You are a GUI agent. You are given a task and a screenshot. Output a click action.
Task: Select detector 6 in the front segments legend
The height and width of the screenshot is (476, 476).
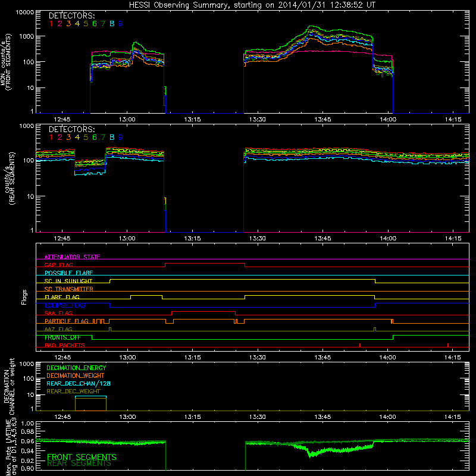pyautogui.click(x=95, y=24)
